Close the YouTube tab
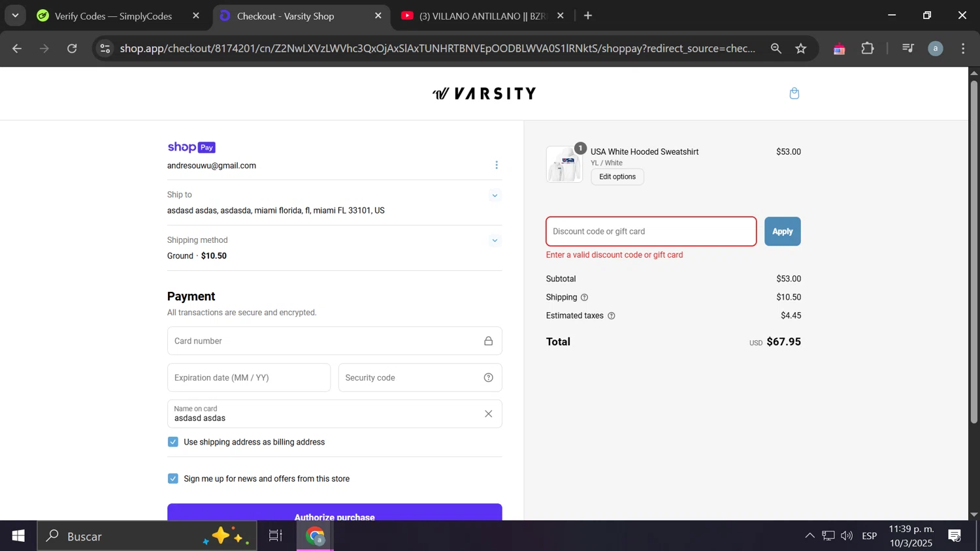Image resolution: width=980 pixels, height=551 pixels. (560, 16)
